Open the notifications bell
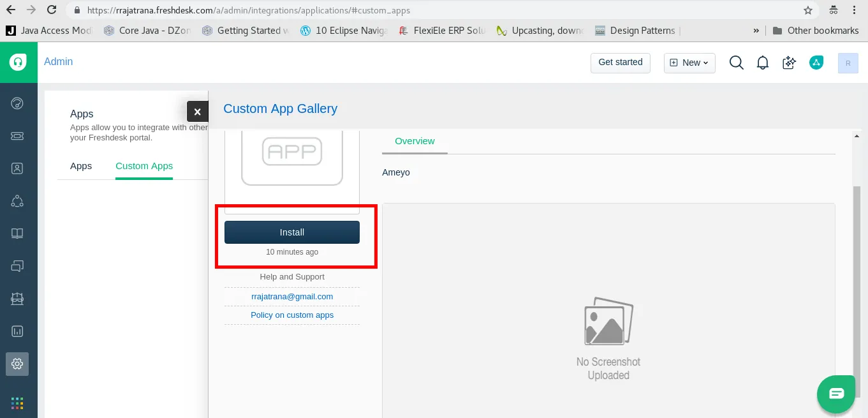Viewport: 868px width, 418px height. 763,63
